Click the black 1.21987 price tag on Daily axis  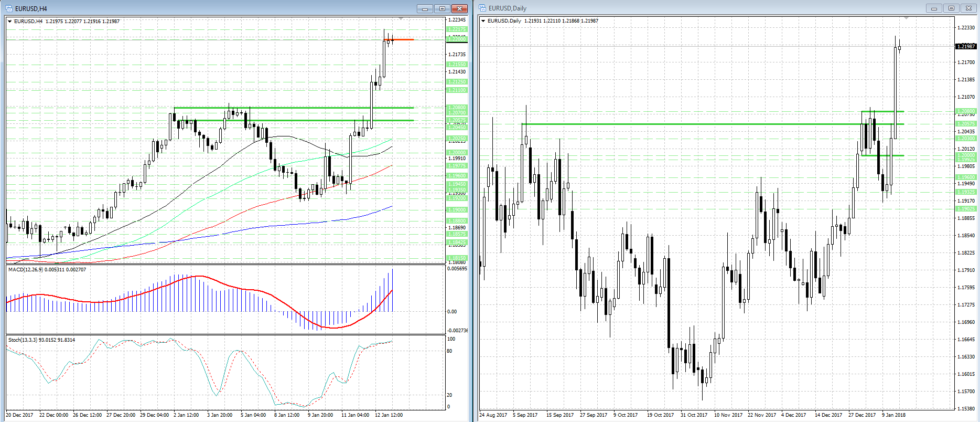(x=966, y=46)
